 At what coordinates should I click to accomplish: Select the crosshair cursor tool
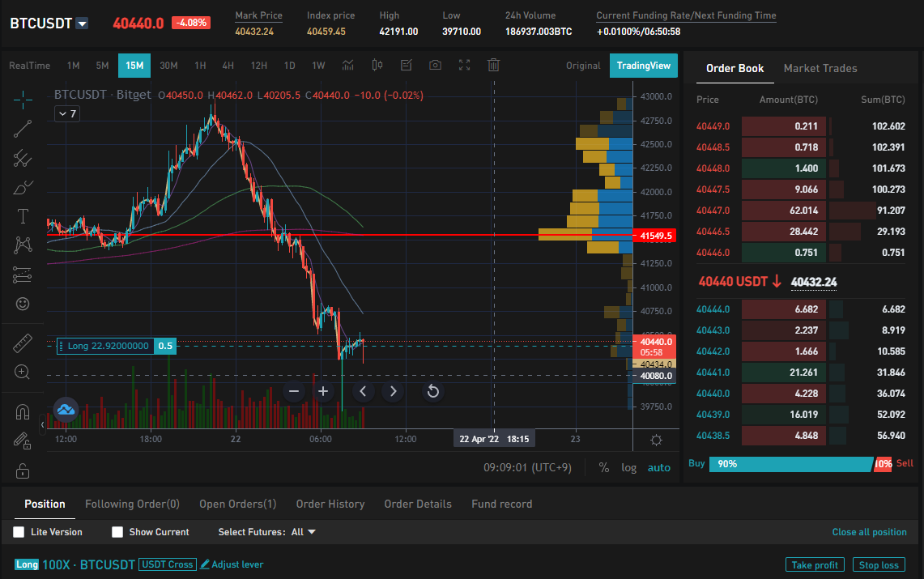[x=23, y=100]
